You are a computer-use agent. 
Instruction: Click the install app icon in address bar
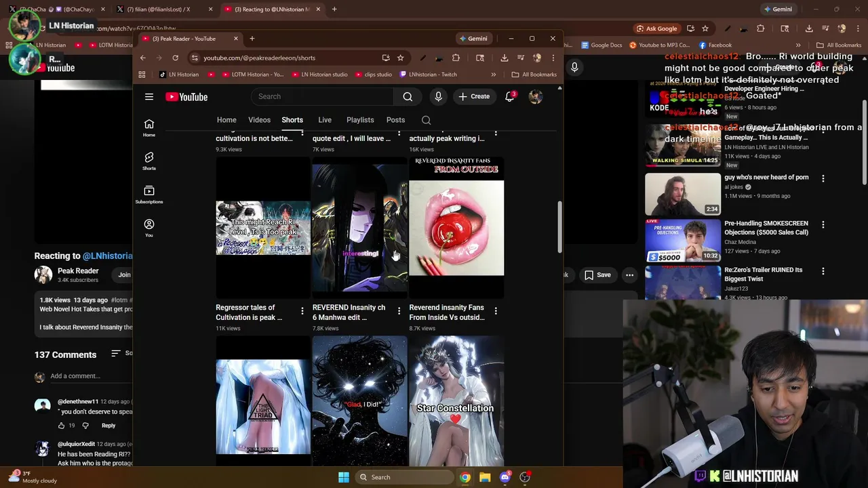pyautogui.click(x=386, y=58)
